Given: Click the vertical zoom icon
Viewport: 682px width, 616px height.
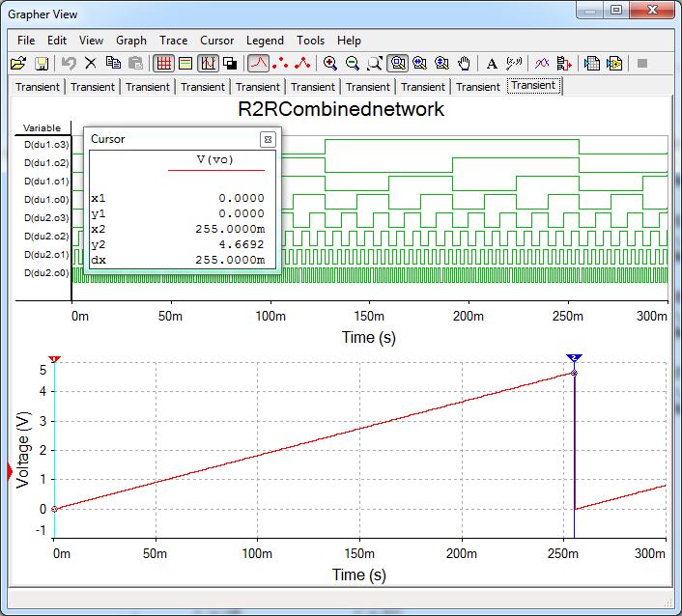Looking at the screenshot, I should click(441, 64).
